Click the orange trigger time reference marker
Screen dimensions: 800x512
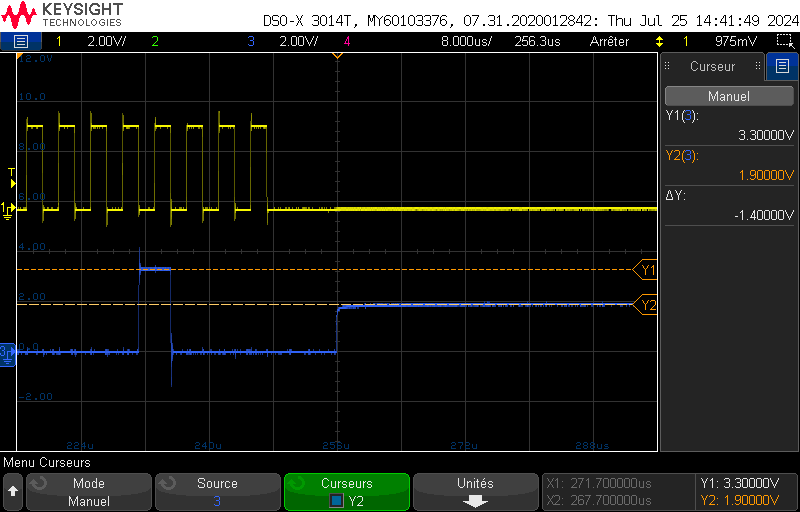[337, 55]
